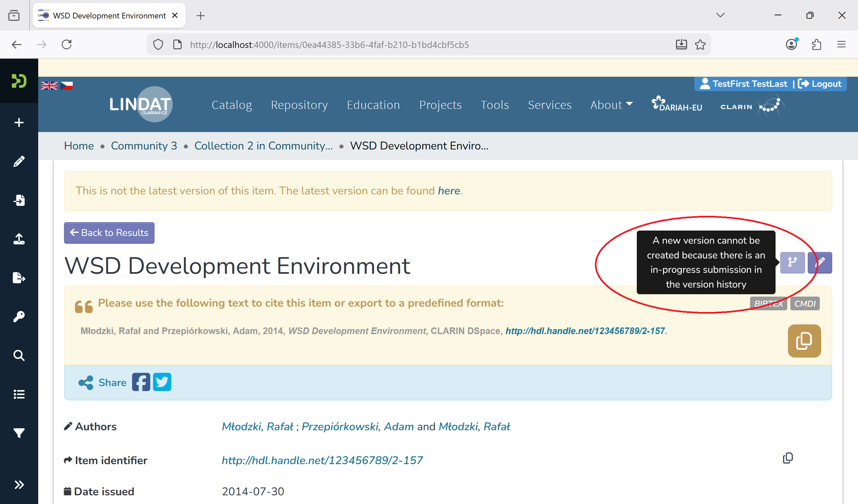Open the Import icon in sidebar
The image size is (858, 504).
(x=19, y=200)
